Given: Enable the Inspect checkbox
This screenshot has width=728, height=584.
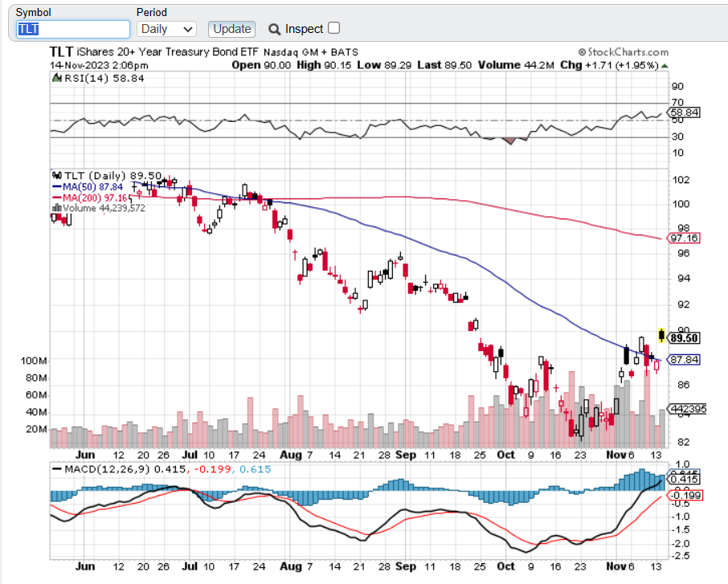Looking at the screenshot, I should [x=334, y=28].
